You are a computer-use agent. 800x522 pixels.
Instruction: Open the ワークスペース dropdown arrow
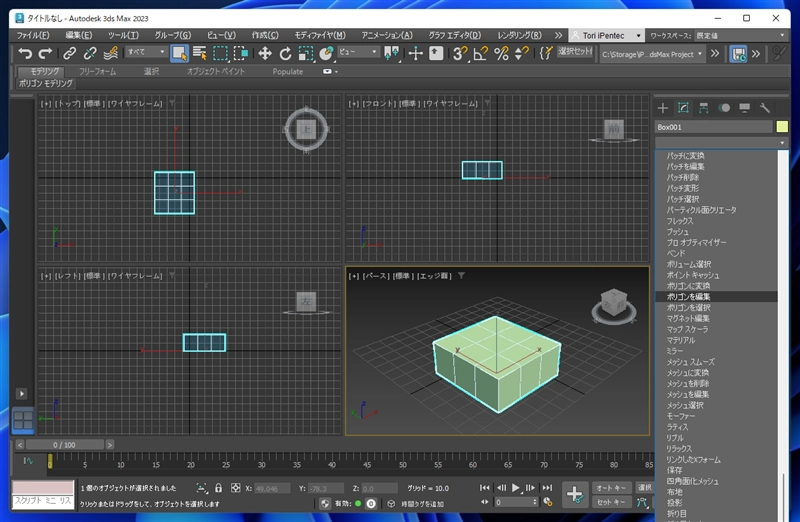782,35
